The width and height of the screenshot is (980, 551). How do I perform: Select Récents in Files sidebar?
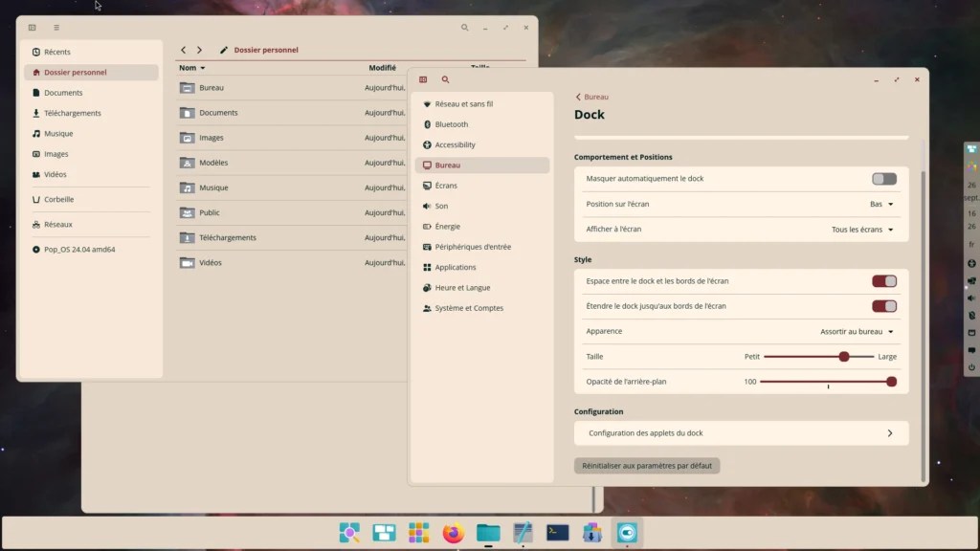coord(91,52)
